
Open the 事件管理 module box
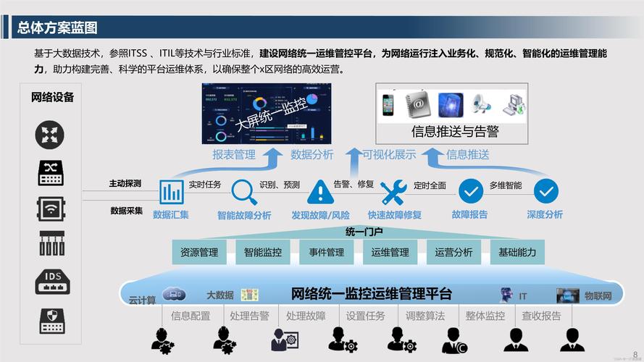click(x=327, y=252)
